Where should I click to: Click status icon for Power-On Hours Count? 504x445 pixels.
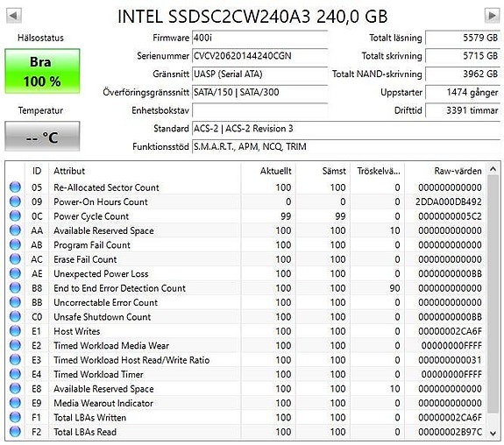(x=15, y=201)
